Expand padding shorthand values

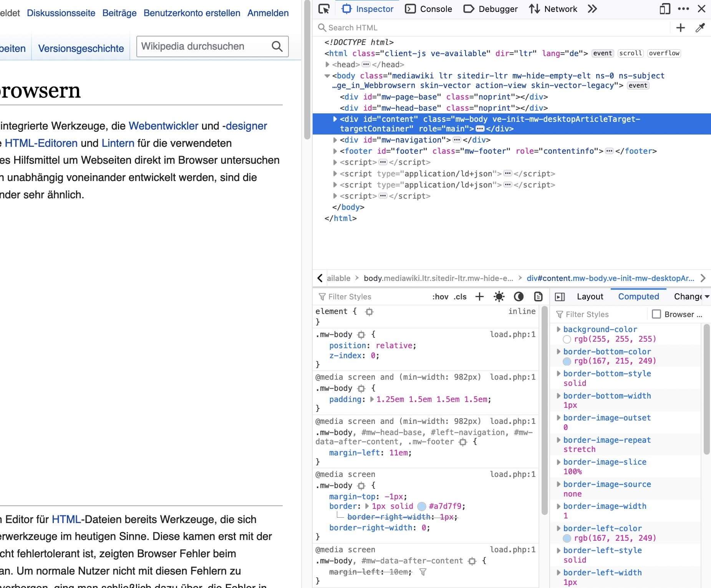(x=372, y=399)
